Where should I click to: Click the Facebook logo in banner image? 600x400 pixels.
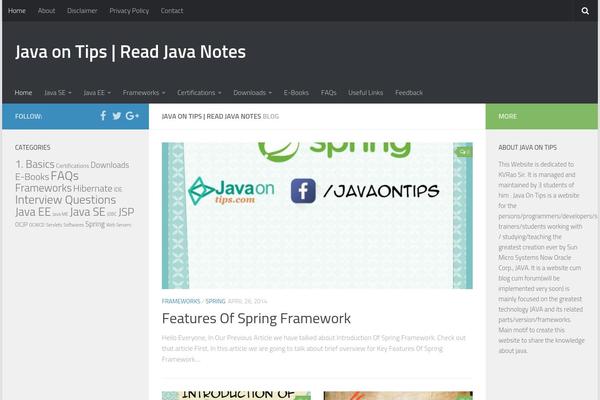(303, 191)
